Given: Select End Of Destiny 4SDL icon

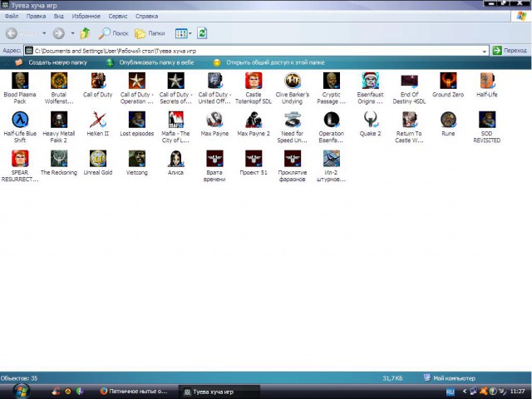Looking at the screenshot, I should coord(409,81).
